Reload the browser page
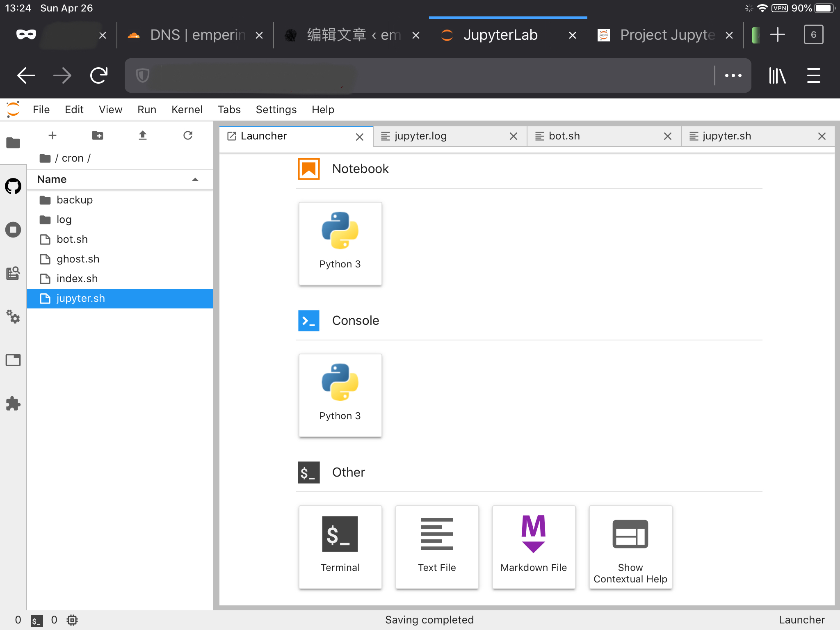This screenshot has width=840, height=630. point(99,75)
